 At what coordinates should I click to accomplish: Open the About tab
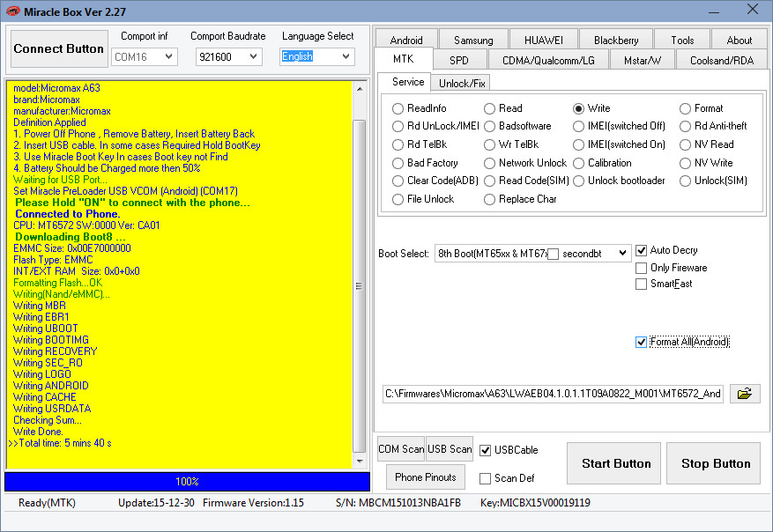pos(739,41)
